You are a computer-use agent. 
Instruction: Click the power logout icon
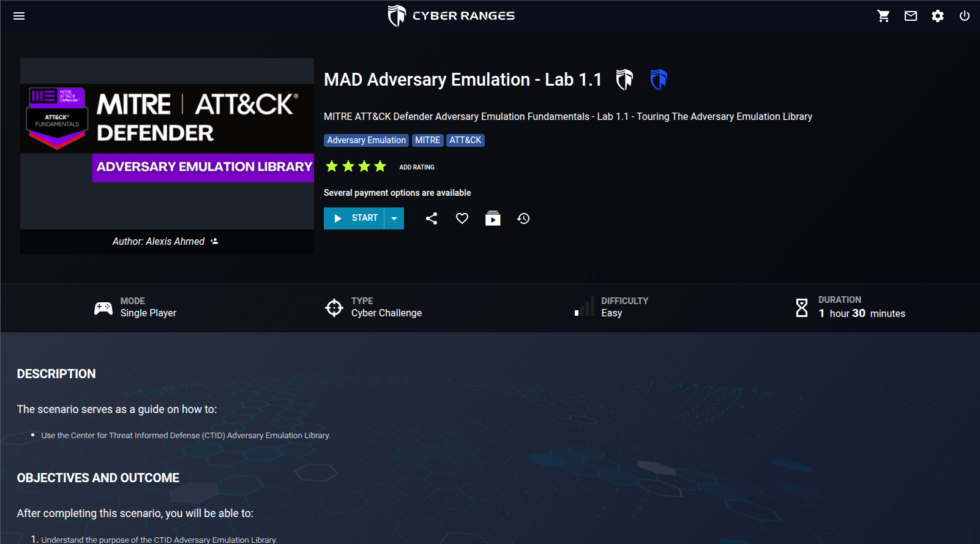pos(965,16)
